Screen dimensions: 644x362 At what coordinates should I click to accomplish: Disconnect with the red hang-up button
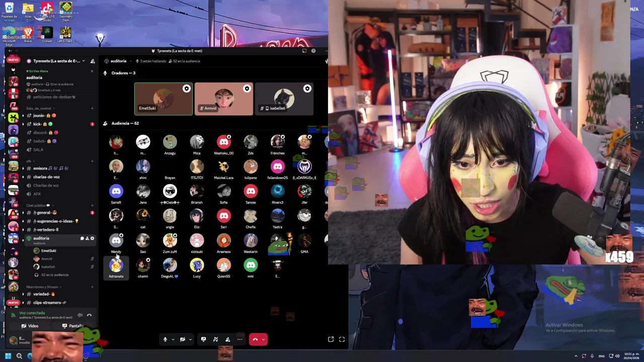click(255, 339)
